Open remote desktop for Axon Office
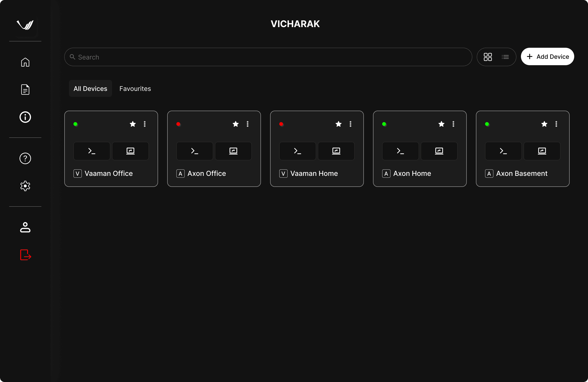This screenshot has width=588, height=382. (x=233, y=151)
